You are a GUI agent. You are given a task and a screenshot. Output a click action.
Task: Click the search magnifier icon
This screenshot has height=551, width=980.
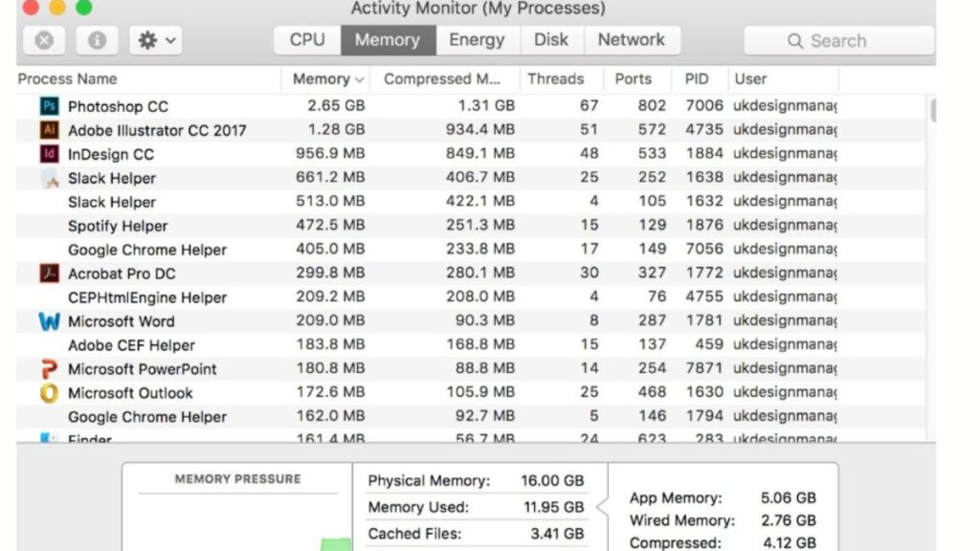(795, 41)
